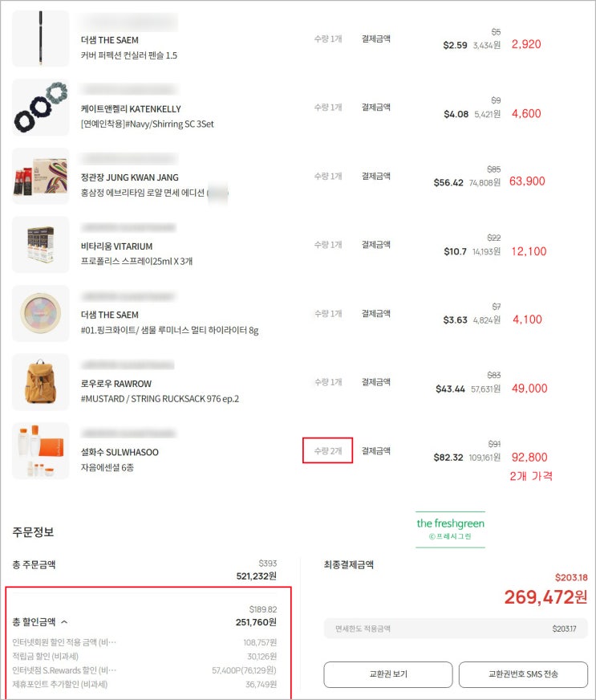
Task: Open KATENKELLY scrunchie set product image
Action: tap(41, 107)
